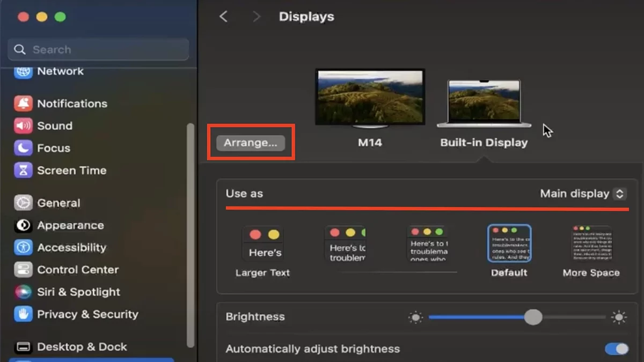Screen dimensions: 644x362
Task: Click the Desktop & Dock label
Action: point(82,347)
